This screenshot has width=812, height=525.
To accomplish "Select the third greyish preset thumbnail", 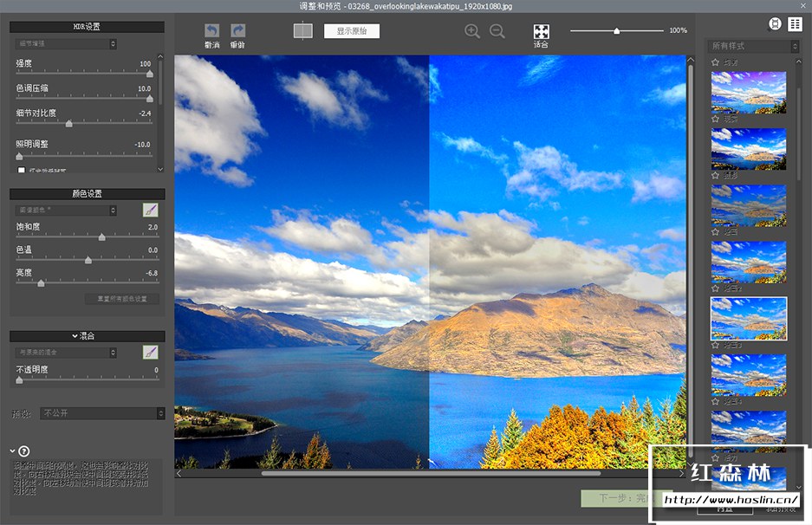I will coord(749,205).
